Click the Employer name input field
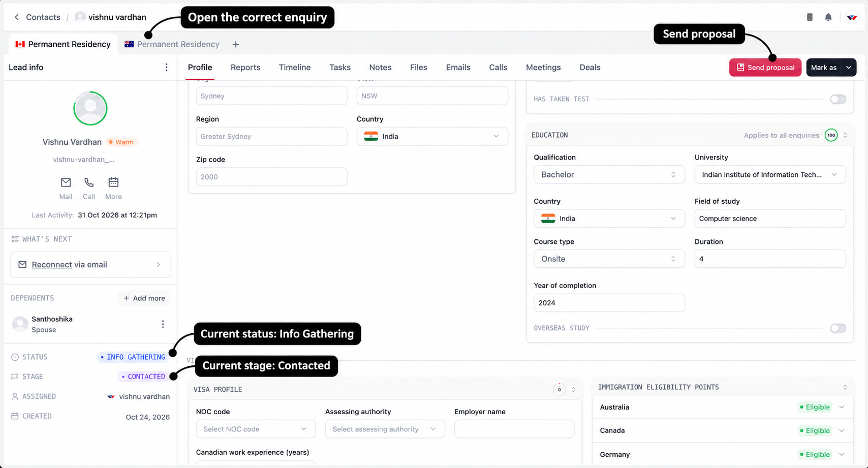Screen dimensions: 868x468 pyautogui.click(x=514, y=429)
